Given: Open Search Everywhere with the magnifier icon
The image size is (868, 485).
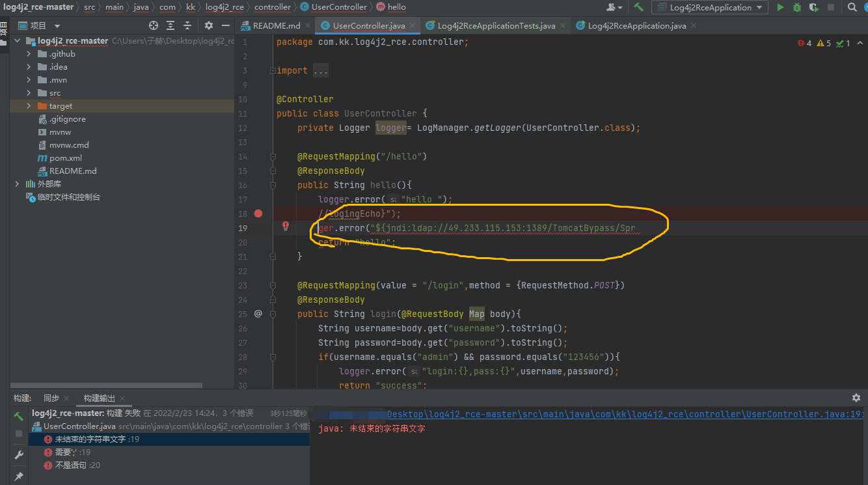Looking at the screenshot, I should point(852,7).
